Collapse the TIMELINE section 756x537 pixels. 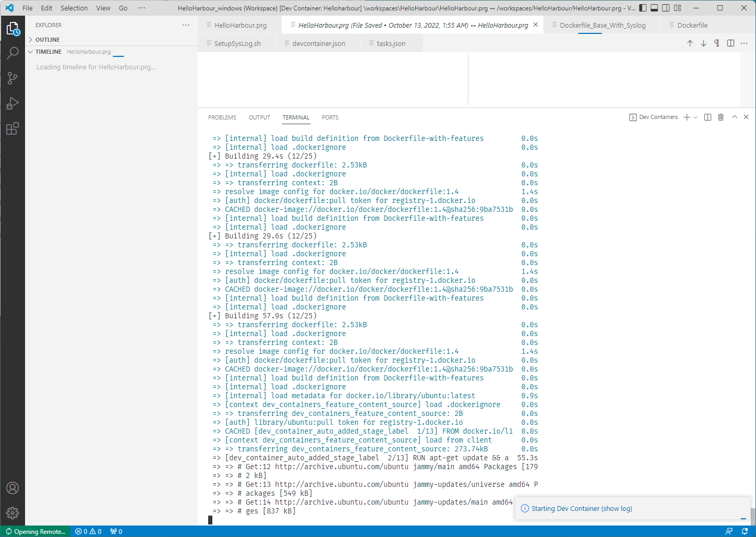(x=48, y=52)
